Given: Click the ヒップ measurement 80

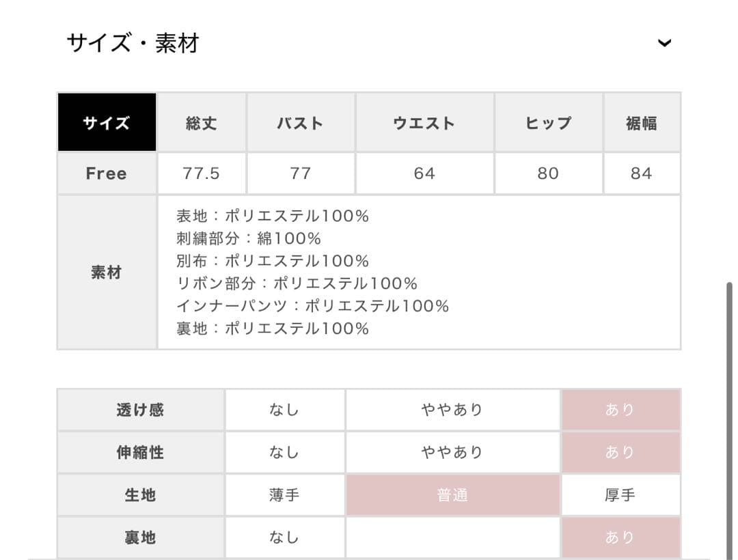Looking at the screenshot, I should point(548,173).
